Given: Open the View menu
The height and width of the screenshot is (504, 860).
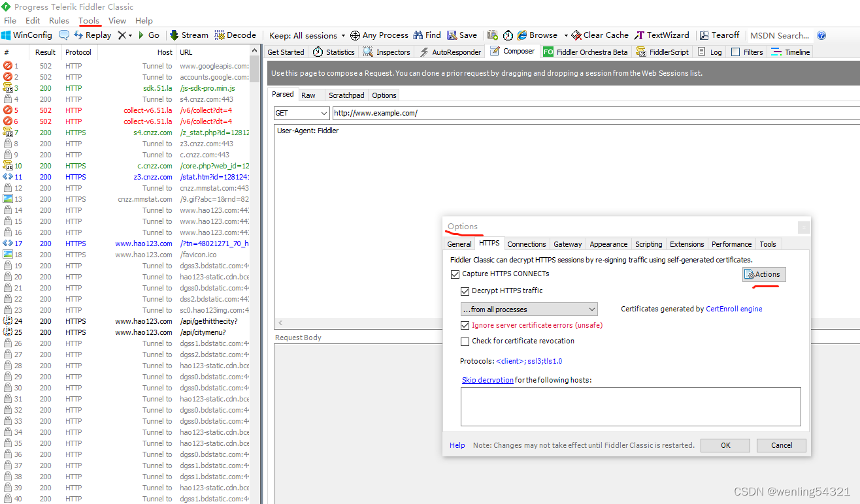Looking at the screenshot, I should point(118,20).
